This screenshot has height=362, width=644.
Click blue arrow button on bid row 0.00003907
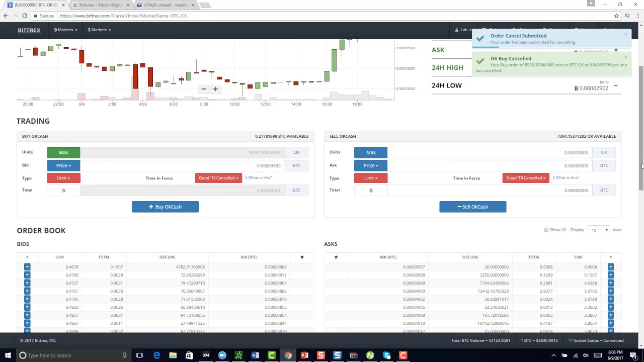[27, 283]
